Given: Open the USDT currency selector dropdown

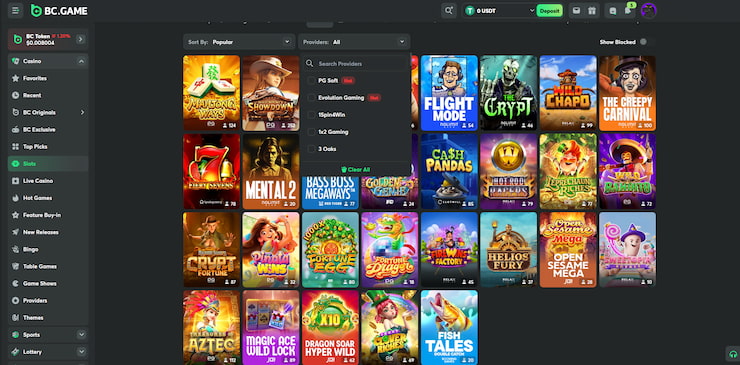Looking at the screenshot, I should (x=499, y=11).
